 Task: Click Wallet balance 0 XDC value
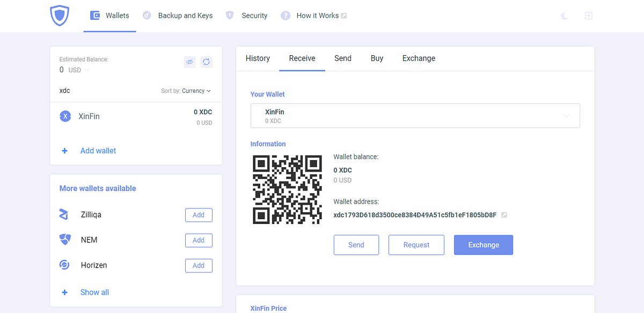(343, 170)
